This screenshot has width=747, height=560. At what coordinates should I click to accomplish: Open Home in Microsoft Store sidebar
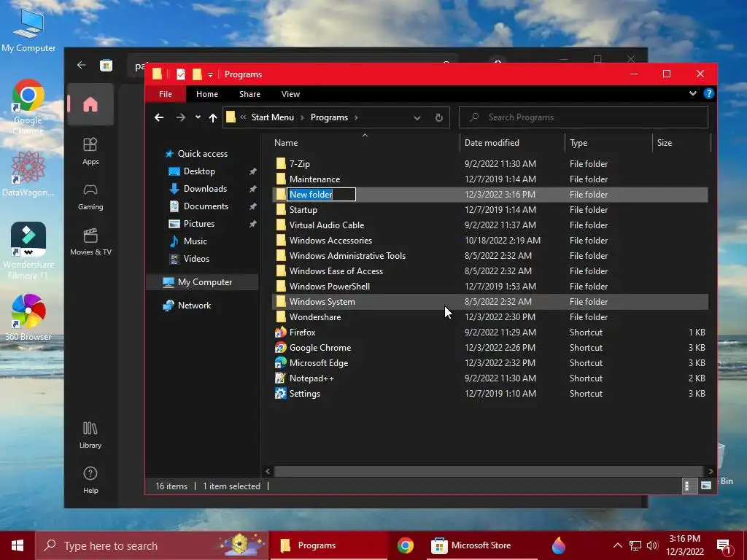click(x=90, y=104)
